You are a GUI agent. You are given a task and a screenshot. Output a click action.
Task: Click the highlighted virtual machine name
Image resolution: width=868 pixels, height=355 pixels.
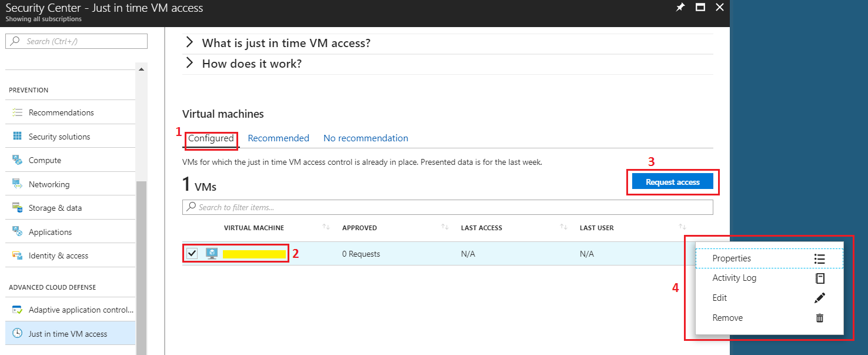(254, 254)
